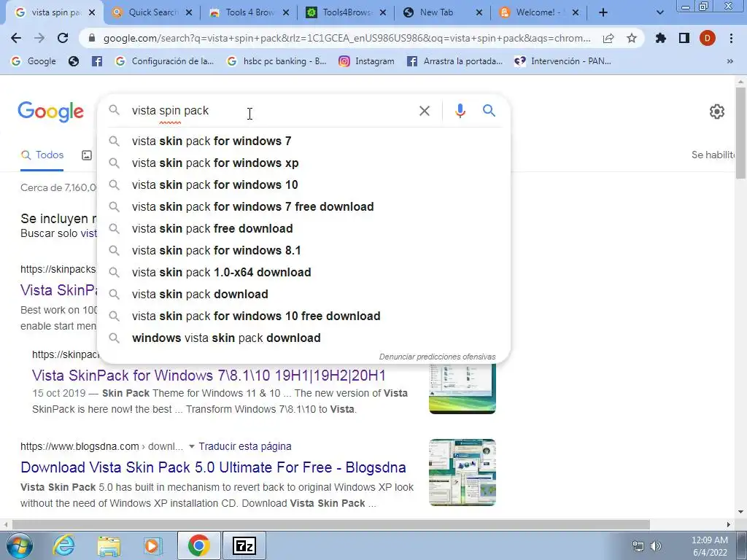
Task: Click the Google logo
Action: pyautogui.click(x=51, y=112)
